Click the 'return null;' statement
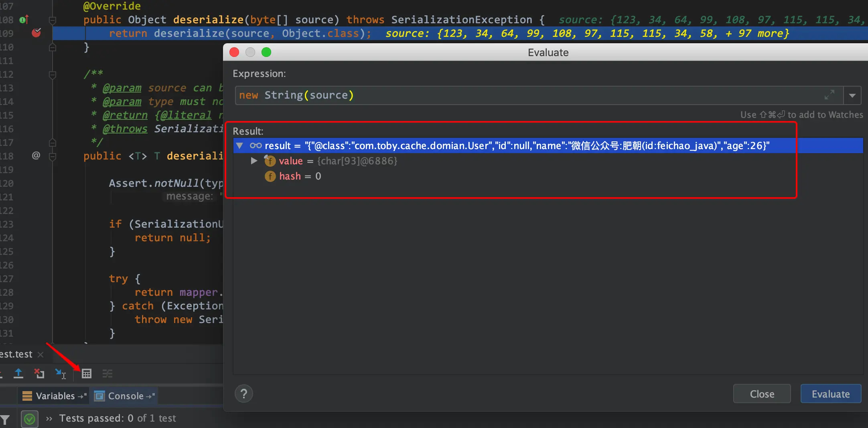 (x=172, y=238)
